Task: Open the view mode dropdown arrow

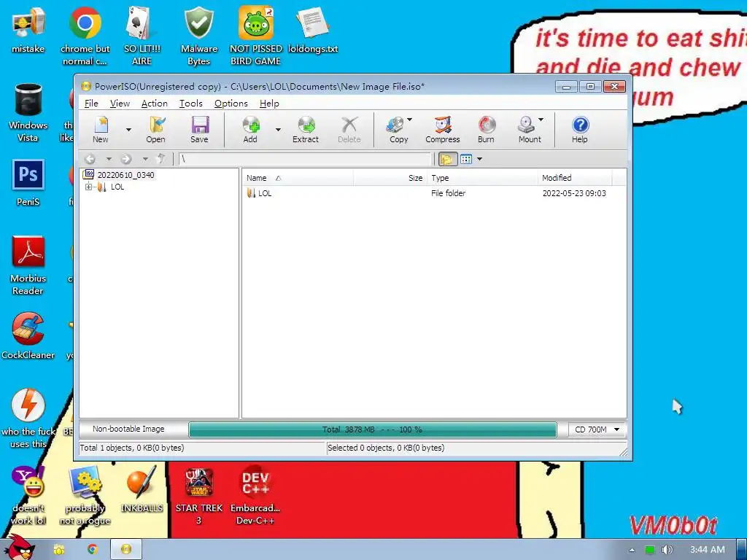Action: (480, 159)
